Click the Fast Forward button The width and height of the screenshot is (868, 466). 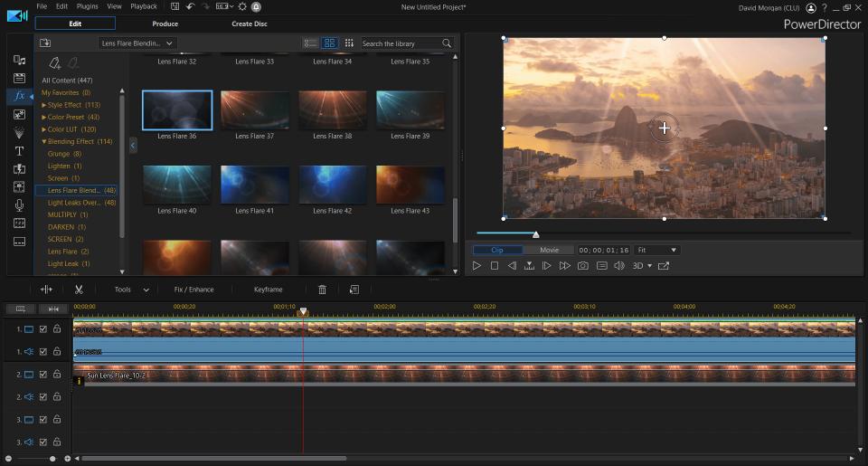coord(564,266)
